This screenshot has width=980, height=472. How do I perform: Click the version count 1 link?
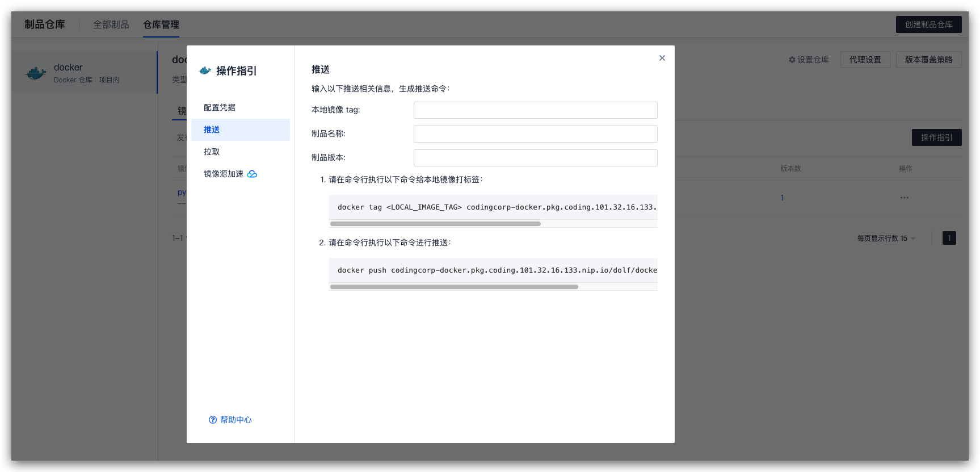pos(782,198)
